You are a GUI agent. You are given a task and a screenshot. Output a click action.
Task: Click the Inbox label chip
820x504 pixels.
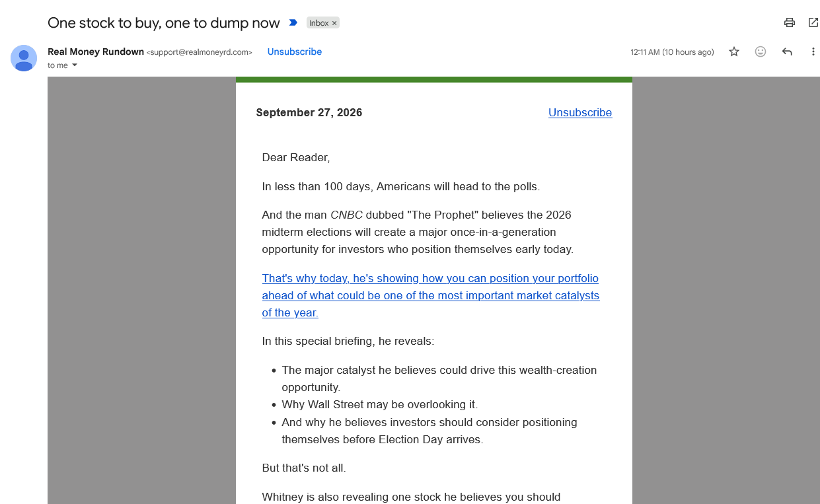tap(318, 23)
